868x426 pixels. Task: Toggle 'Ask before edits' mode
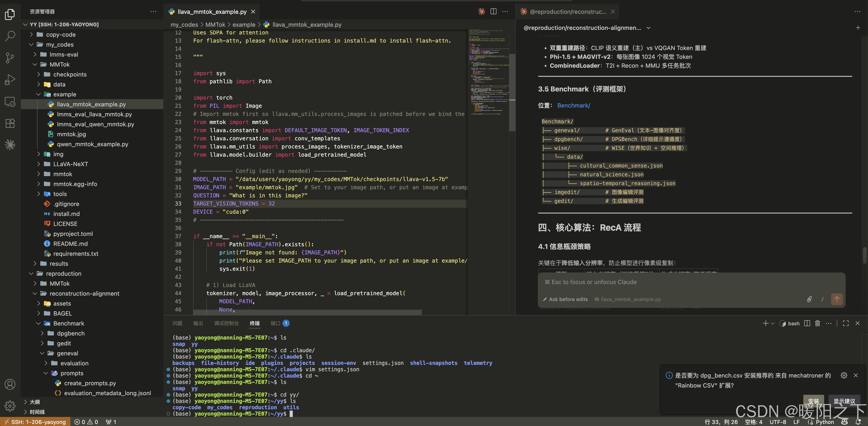coord(565,299)
